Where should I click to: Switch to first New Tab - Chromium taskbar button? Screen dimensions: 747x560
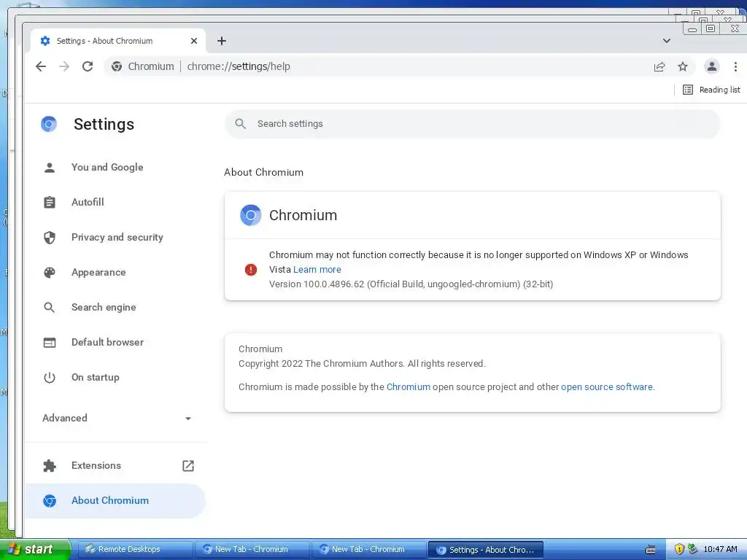point(251,550)
